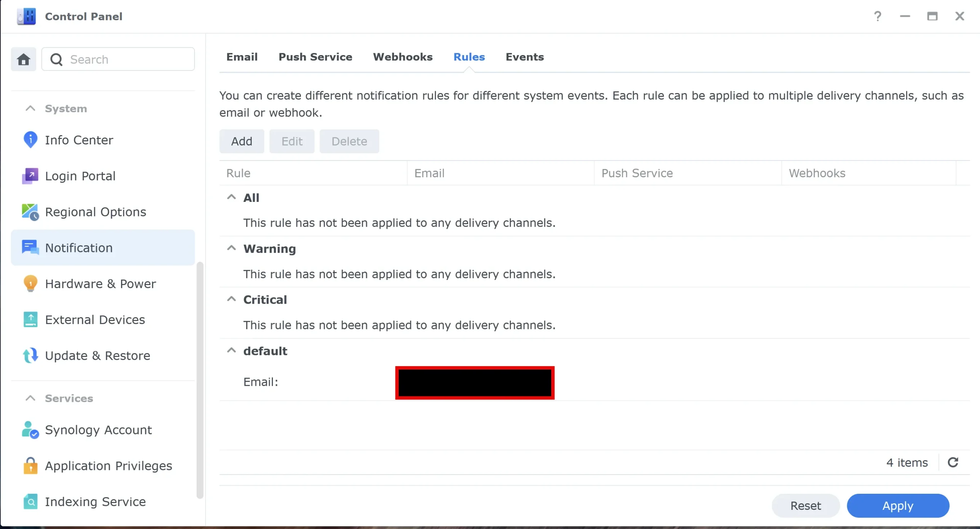Switch to the Push Service tab
The width and height of the screenshot is (980, 529).
[315, 57]
